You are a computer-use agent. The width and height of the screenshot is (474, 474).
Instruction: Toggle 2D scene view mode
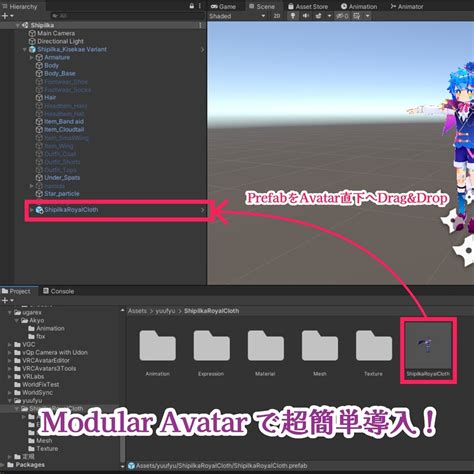point(277,16)
